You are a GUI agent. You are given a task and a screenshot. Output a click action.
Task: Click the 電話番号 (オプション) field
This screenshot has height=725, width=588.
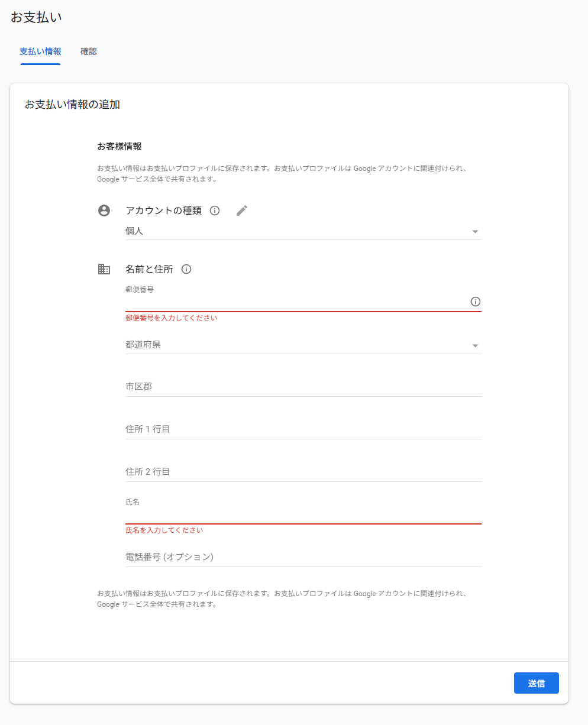(303, 557)
